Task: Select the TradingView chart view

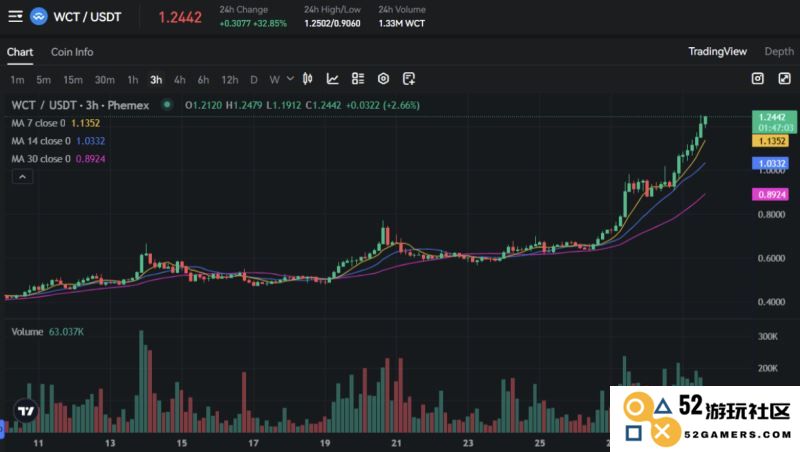Action: point(717,52)
